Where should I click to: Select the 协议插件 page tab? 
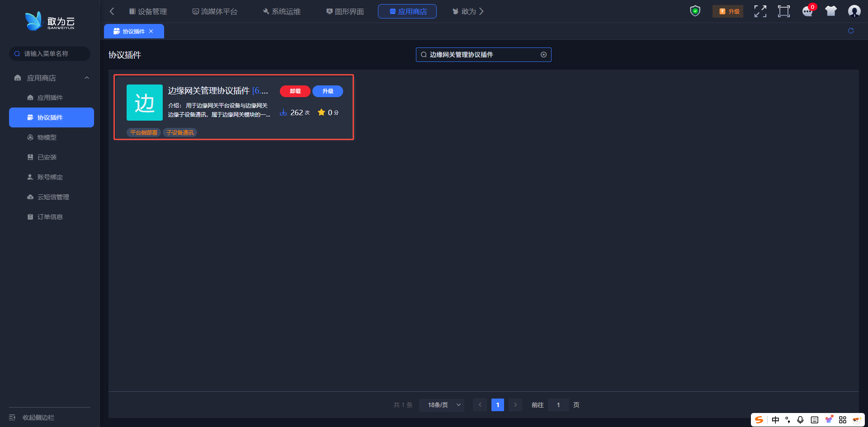[x=134, y=31]
